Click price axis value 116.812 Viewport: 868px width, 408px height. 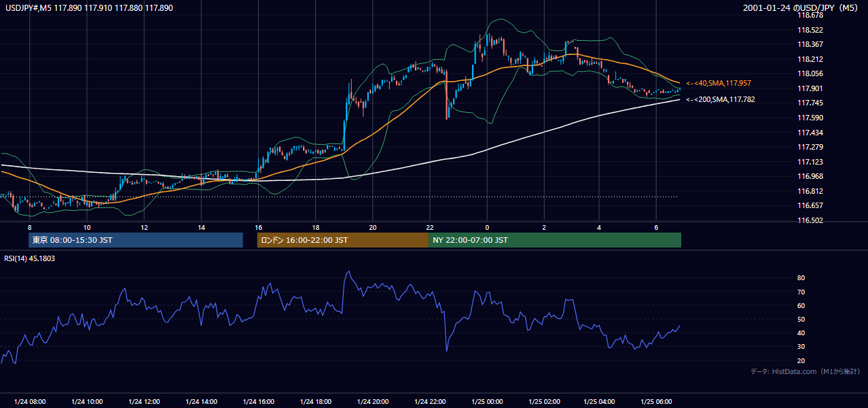pos(812,190)
